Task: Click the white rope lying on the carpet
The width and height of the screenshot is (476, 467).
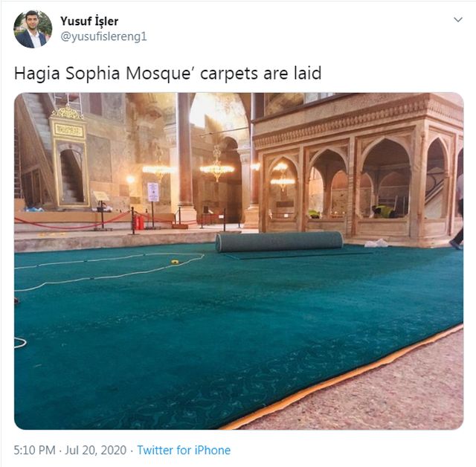Action: pos(109,268)
